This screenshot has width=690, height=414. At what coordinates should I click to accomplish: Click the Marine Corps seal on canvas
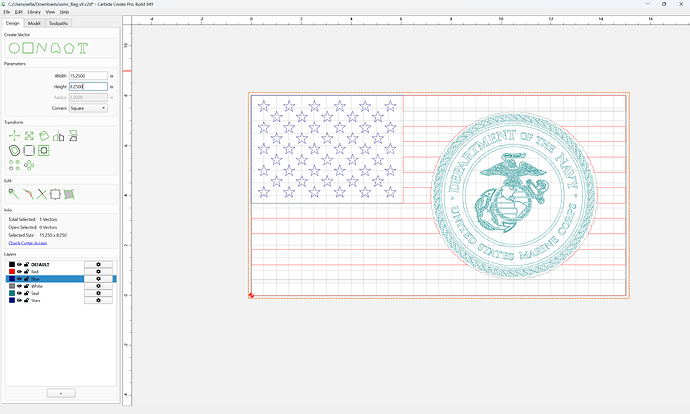point(514,195)
